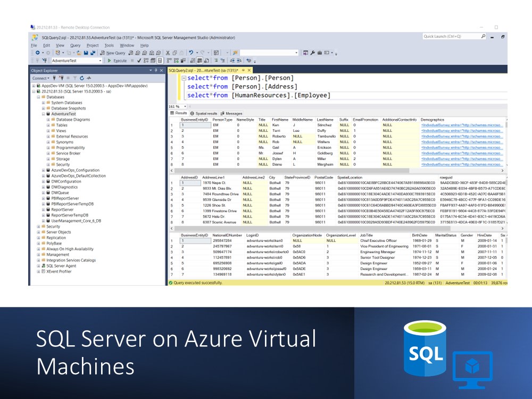Image resolution: width=532 pixels, height=399 pixels.
Task: Close the SQLQuery2.sql document tab
Action: [x=250, y=70]
